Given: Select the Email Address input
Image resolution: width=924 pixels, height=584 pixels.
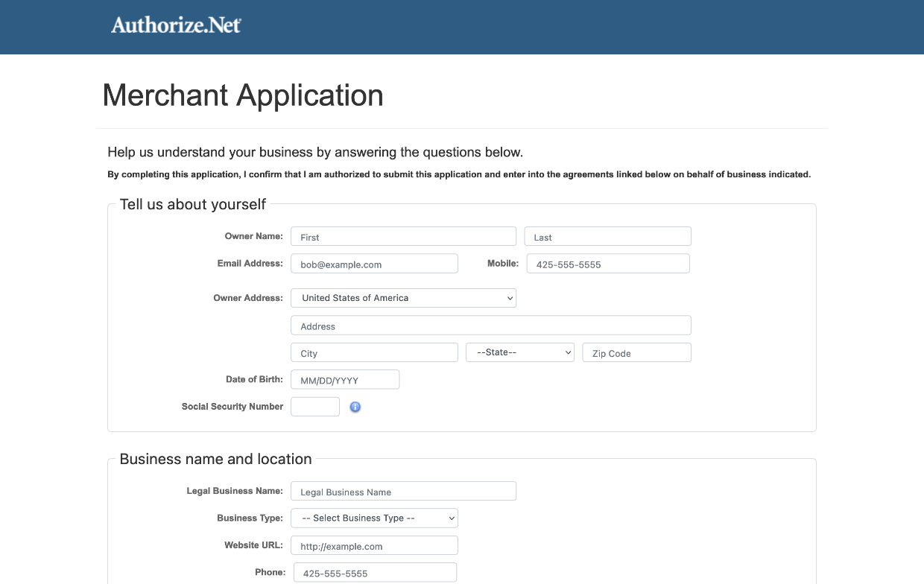Looking at the screenshot, I should 374,263.
